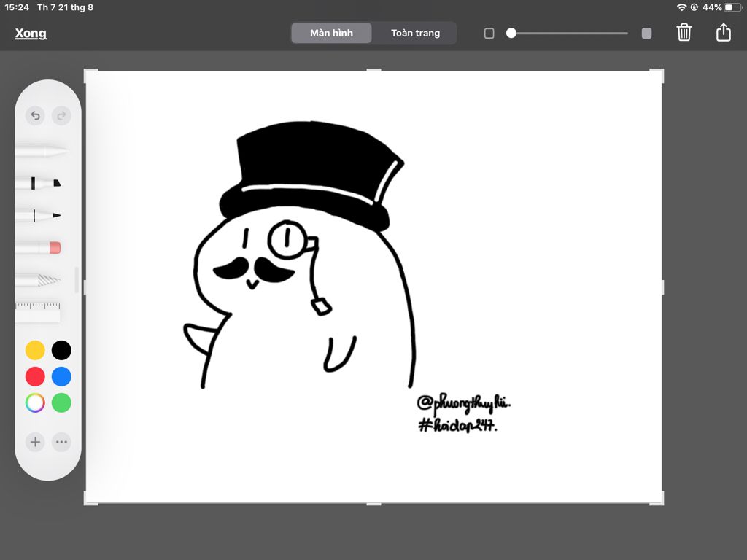Select the lasso selection tool
This screenshot has height=560, width=747.
click(39, 280)
